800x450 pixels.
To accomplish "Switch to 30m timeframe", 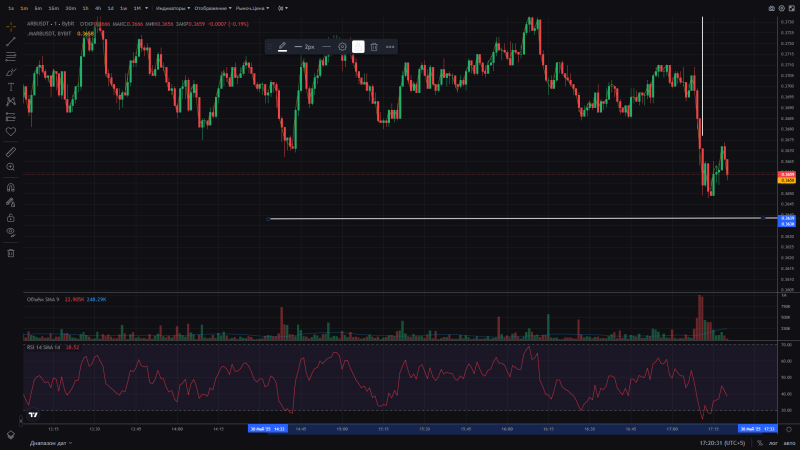I will pyautogui.click(x=70, y=8).
